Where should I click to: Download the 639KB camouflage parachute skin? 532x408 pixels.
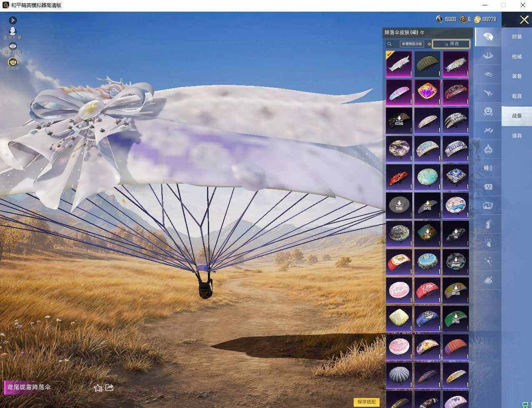tap(399, 121)
